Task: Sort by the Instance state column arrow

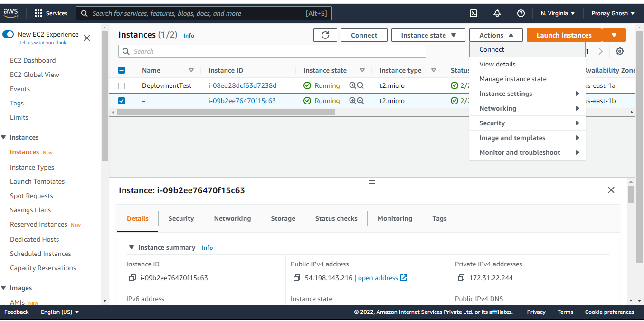Action: coord(362,70)
